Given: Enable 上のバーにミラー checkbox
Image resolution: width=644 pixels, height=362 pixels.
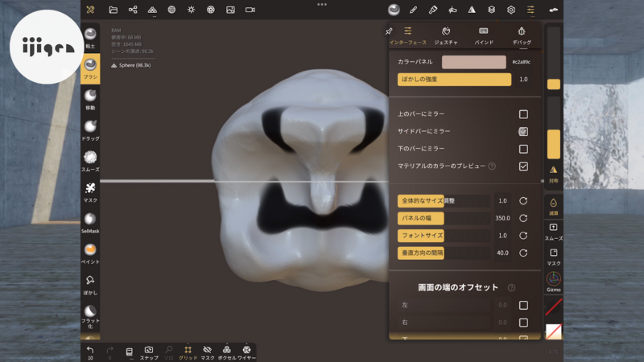Looking at the screenshot, I should (x=523, y=114).
